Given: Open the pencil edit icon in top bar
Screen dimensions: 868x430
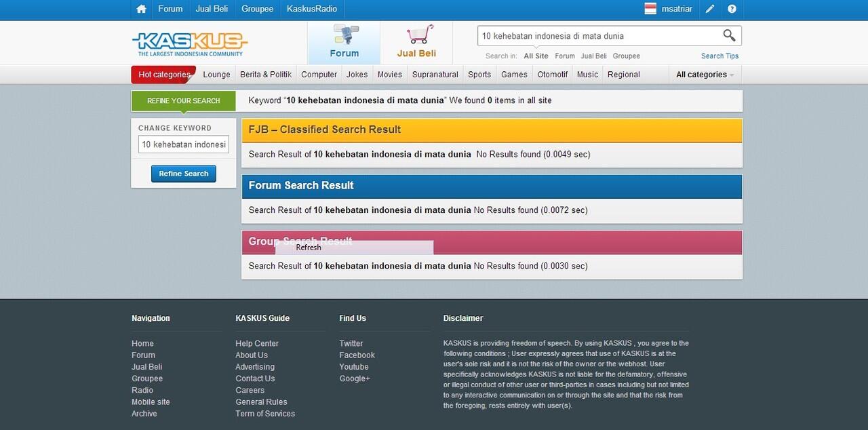Looking at the screenshot, I should [x=710, y=9].
